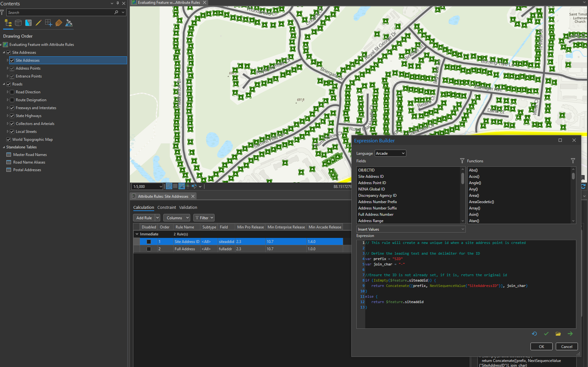
Task: Open the map scale 1:5,000 dropdown
Action: click(161, 186)
